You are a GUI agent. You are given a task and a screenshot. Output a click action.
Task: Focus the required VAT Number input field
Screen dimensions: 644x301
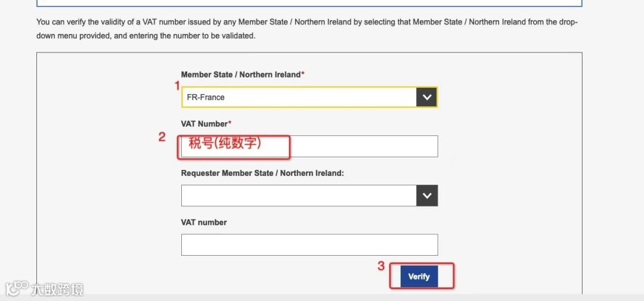pyautogui.click(x=309, y=146)
